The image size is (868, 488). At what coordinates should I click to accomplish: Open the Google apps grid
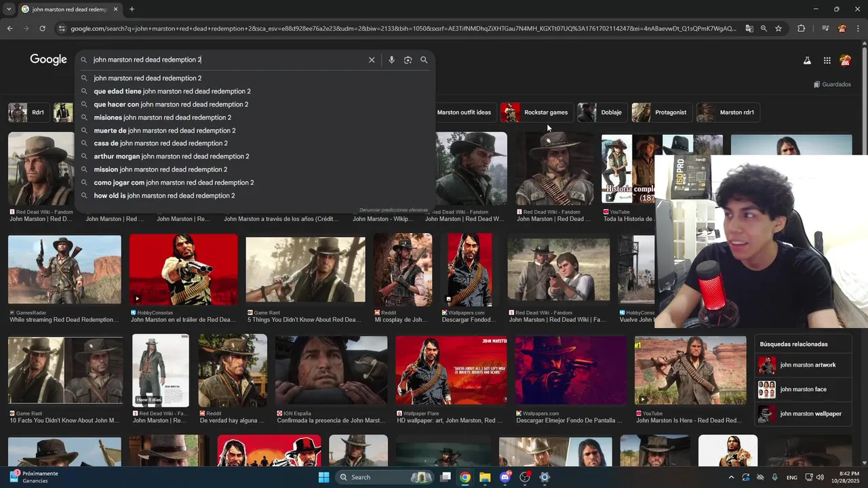click(x=827, y=60)
